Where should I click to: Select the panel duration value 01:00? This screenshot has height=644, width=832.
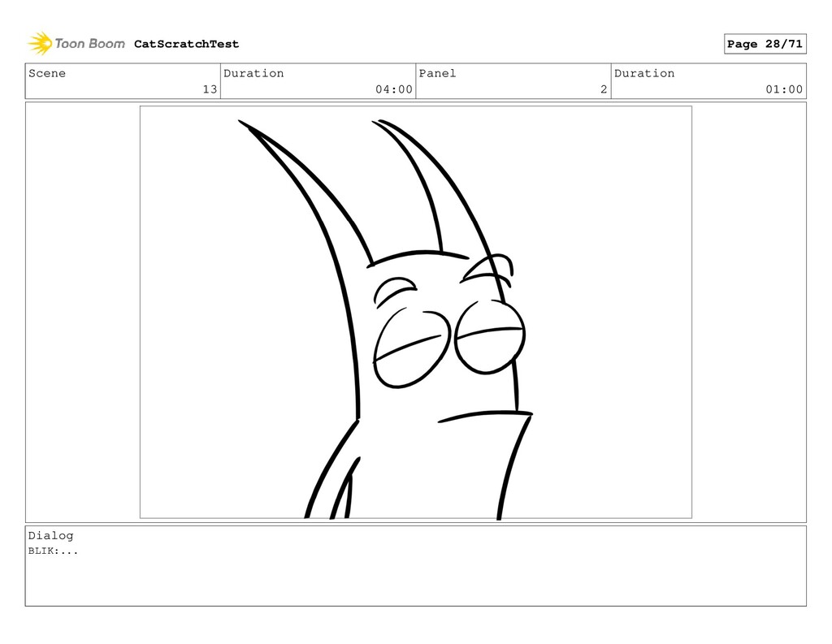click(784, 89)
